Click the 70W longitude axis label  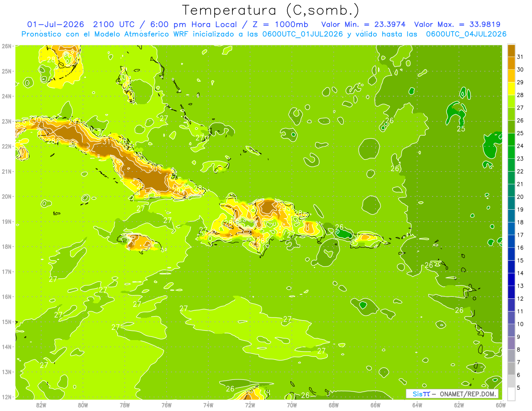(292, 405)
